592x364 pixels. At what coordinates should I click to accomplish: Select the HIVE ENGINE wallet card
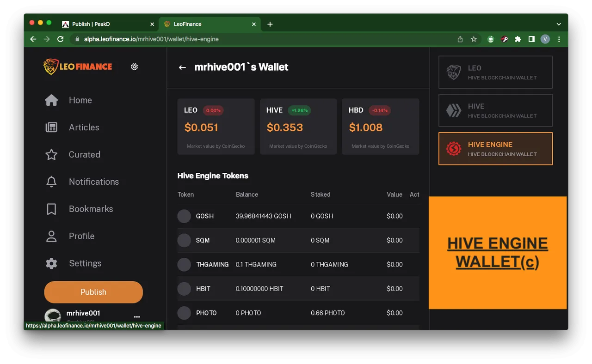pos(495,149)
